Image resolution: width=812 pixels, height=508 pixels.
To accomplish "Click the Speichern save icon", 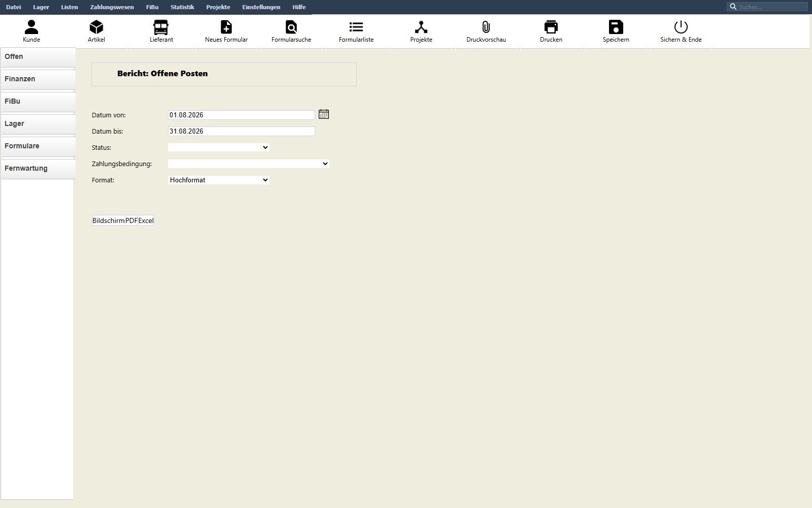I will point(616,31).
